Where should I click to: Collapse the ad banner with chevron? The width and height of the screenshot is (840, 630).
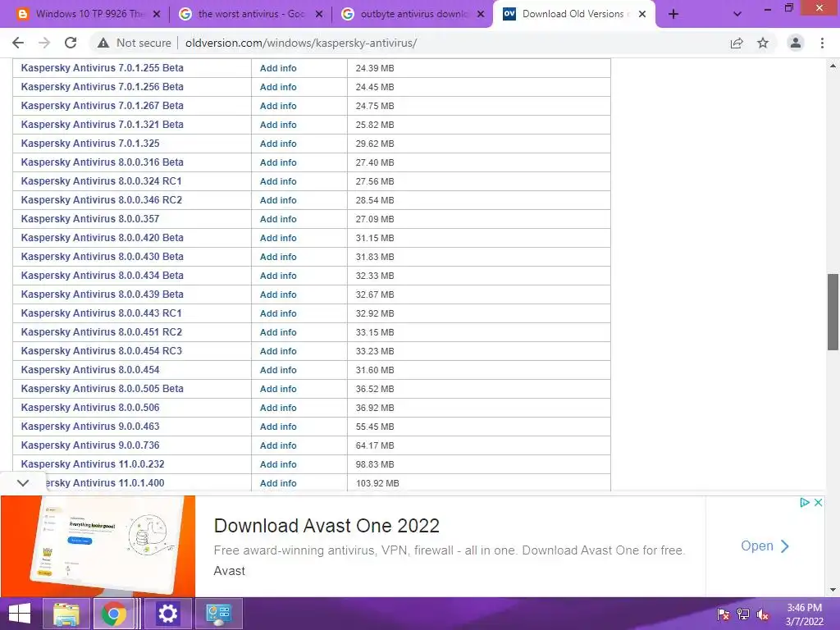tap(22, 482)
